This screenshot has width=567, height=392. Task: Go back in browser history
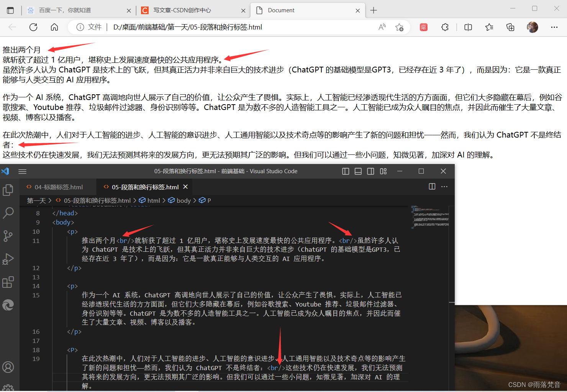(x=12, y=27)
